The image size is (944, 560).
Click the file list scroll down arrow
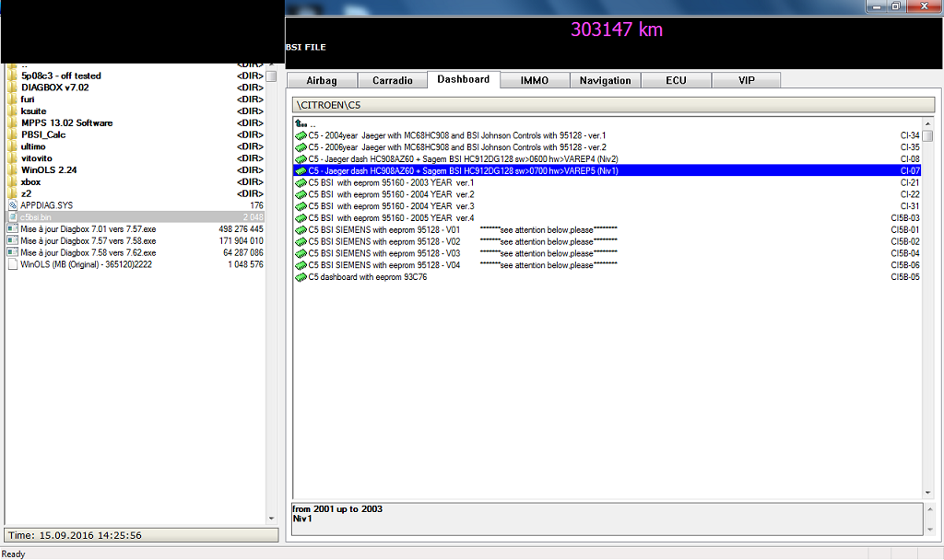click(x=271, y=519)
